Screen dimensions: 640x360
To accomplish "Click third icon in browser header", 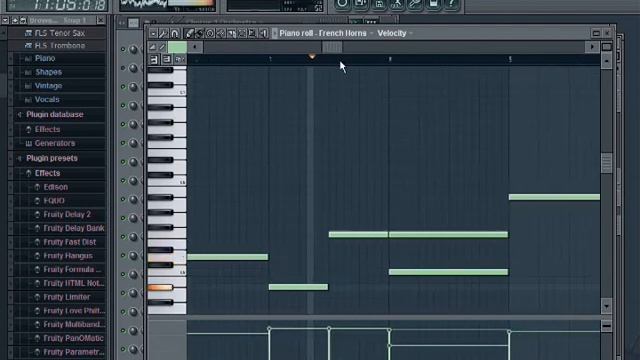I will pyautogui.click(x=23, y=20).
